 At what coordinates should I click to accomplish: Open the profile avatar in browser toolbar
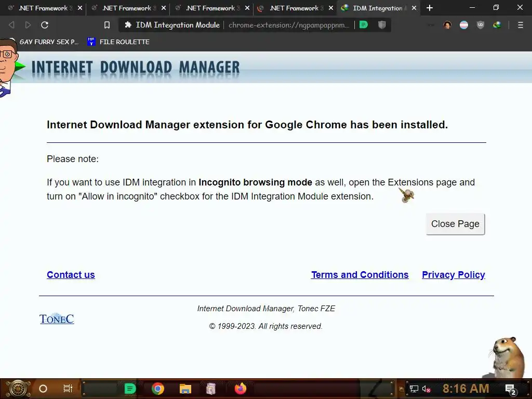(x=447, y=25)
